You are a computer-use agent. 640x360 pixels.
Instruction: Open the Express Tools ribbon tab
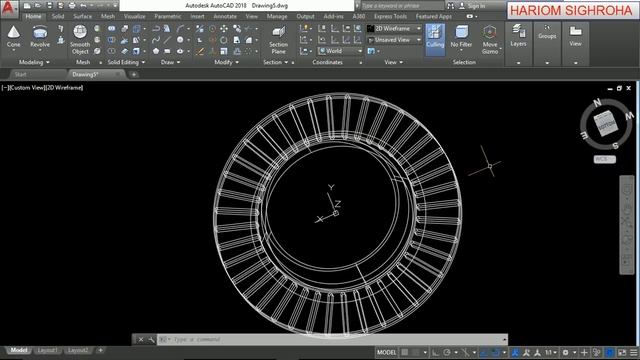pos(390,16)
